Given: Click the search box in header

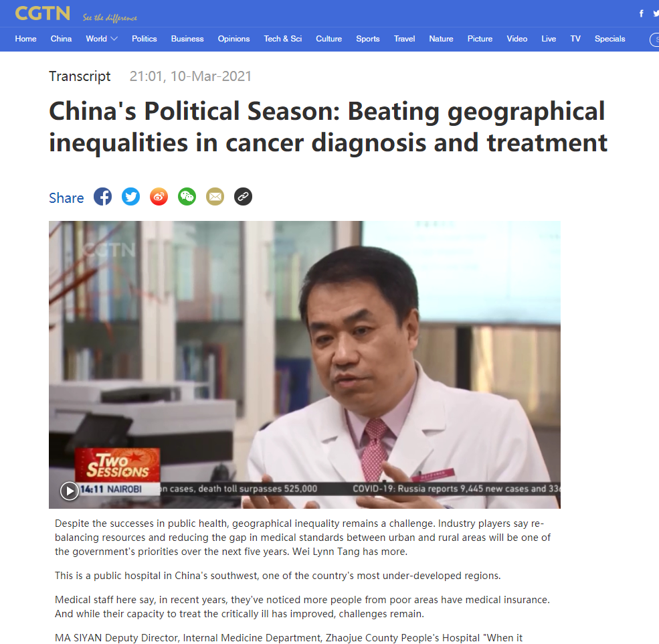Looking at the screenshot, I should tap(654, 39).
